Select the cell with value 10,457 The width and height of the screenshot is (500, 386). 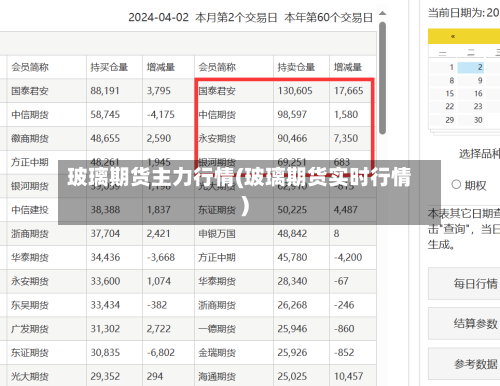[x=353, y=376]
